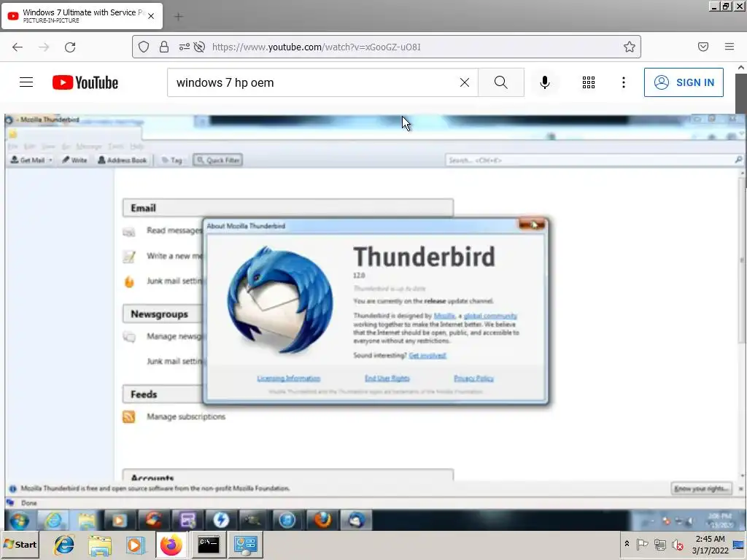Go to the YouTube home logo

coord(85,82)
